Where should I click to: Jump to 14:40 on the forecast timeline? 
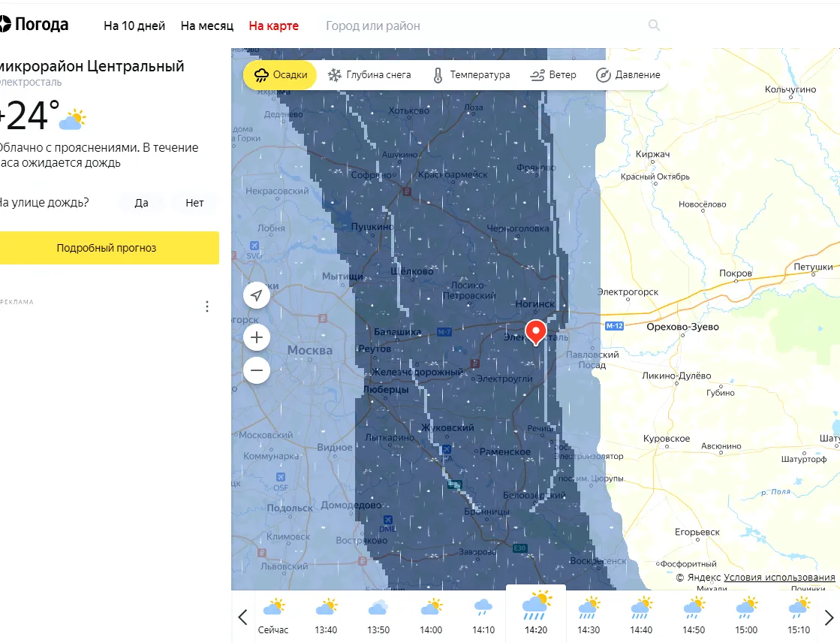641,615
